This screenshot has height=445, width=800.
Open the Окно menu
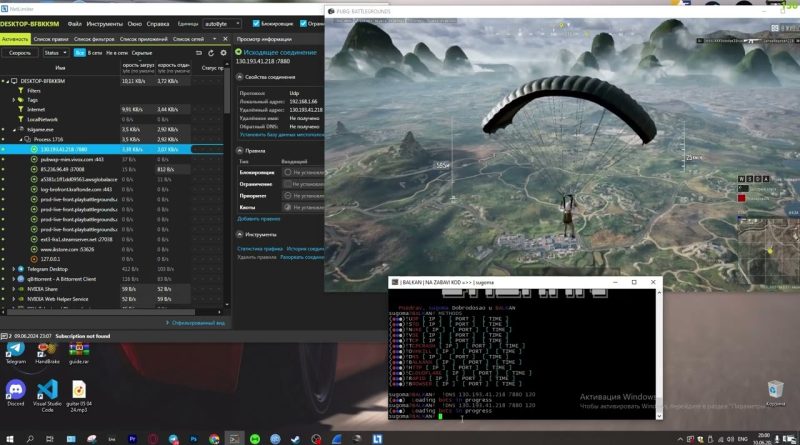pos(135,24)
